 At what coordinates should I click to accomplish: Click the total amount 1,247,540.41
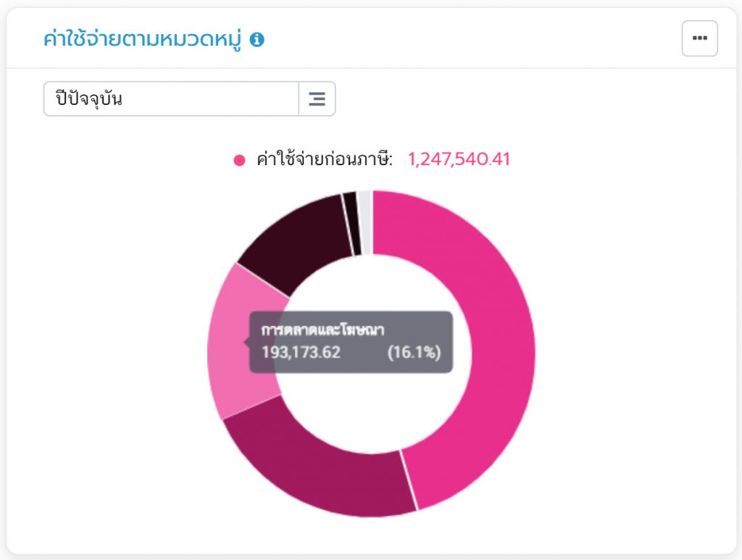[x=459, y=159]
